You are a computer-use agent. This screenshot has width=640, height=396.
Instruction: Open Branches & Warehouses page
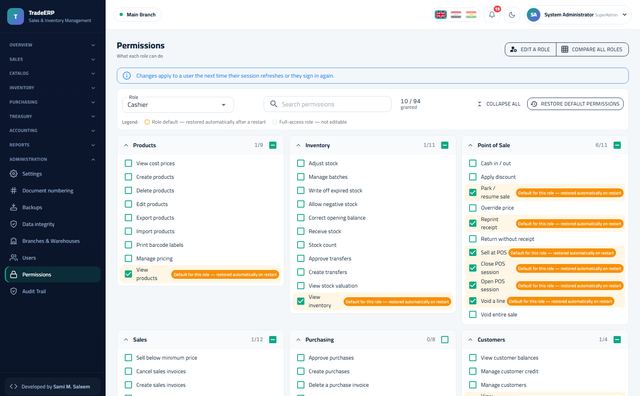pos(52,241)
